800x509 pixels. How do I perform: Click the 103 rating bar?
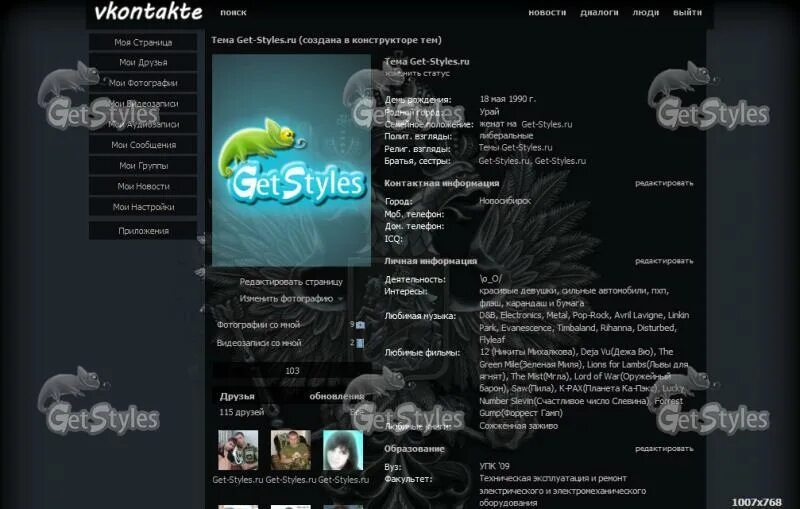(292, 371)
